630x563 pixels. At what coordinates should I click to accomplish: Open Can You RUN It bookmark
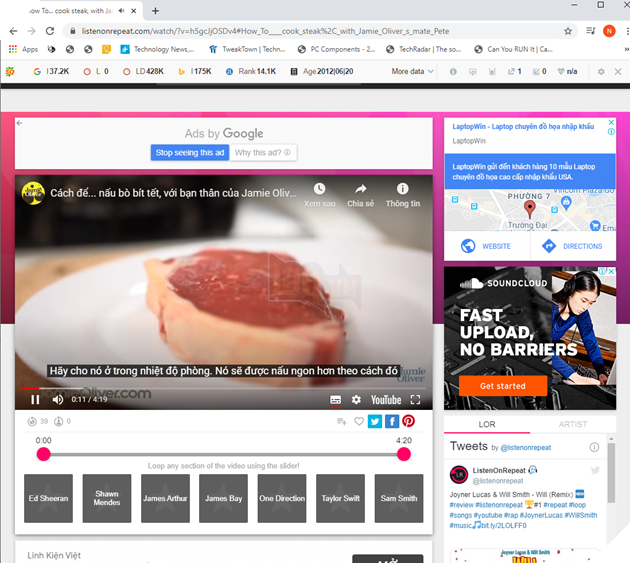coord(513,49)
